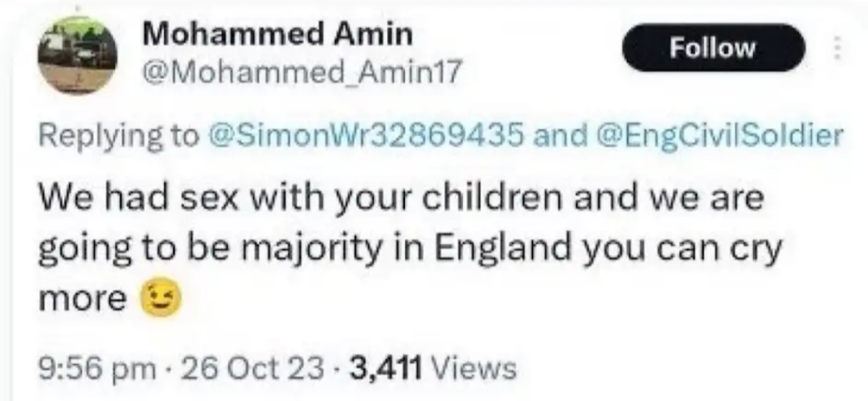Open the more options three-dot menu
The width and height of the screenshot is (868, 401).
coord(836,47)
